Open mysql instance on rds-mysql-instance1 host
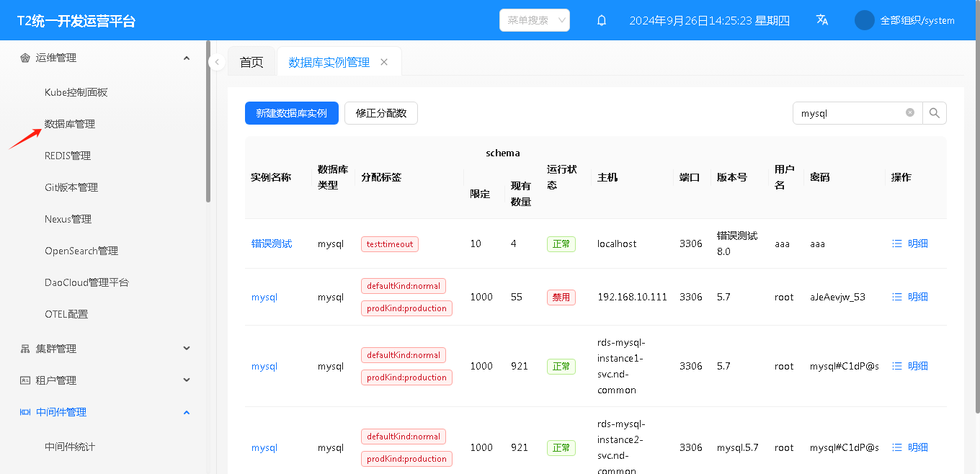Viewport: 980px width, 474px height. point(264,366)
